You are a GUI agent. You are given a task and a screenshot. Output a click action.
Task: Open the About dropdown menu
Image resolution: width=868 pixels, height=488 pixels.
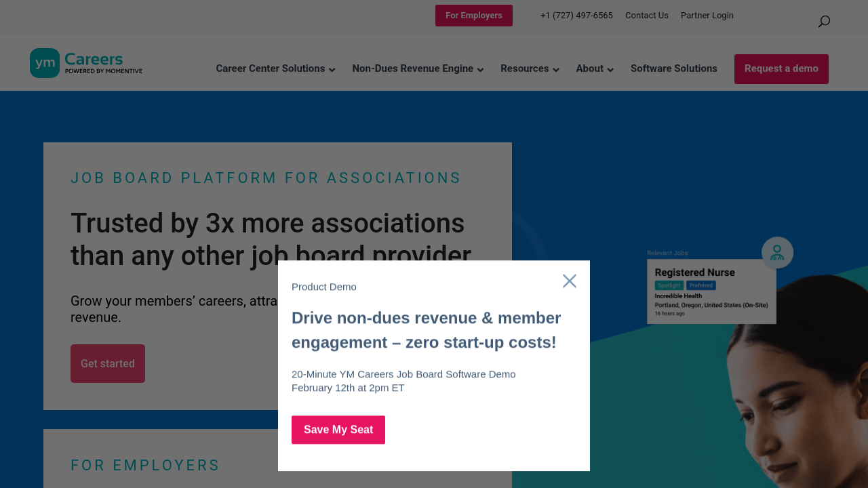[595, 68]
